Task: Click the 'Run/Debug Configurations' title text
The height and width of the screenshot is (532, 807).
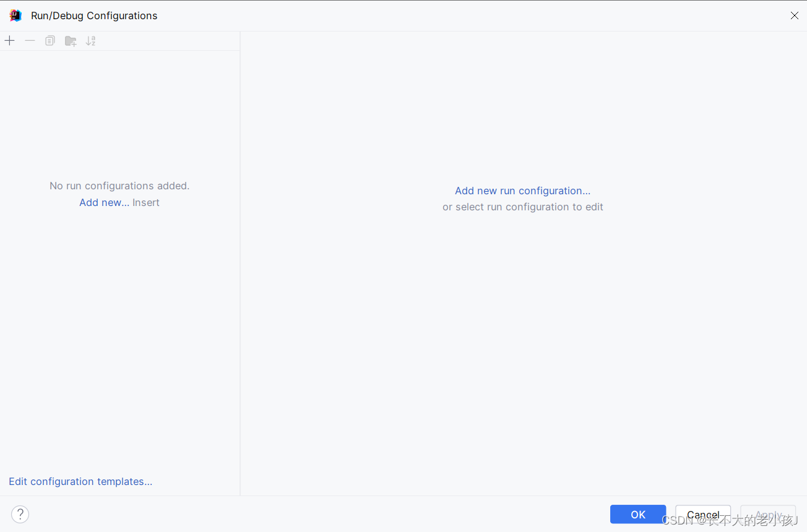Action: click(x=94, y=15)
